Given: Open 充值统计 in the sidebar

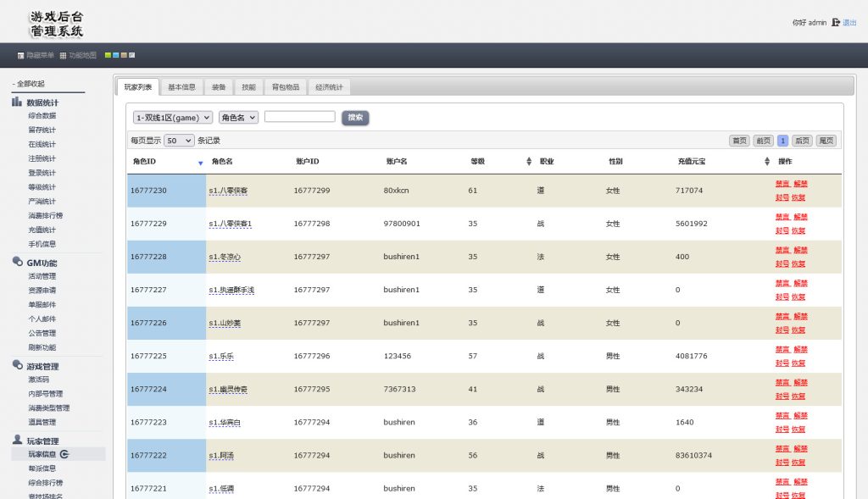Looking at the screenshot, I should coord(42,230).
